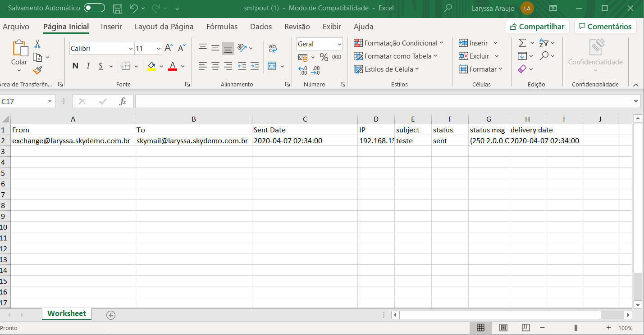Click the Format Painter brush icon
This screenshot has width=644, height=335.
(x=37, y=71)
